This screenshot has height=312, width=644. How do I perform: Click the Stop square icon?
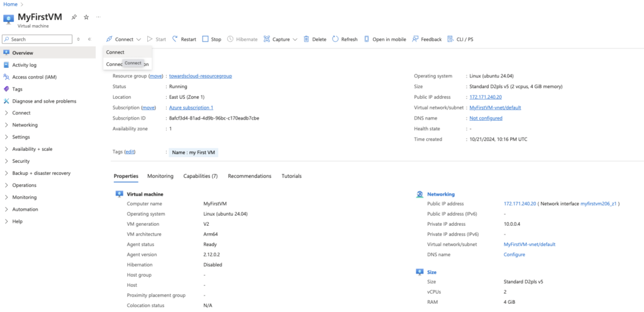[x=206, y=39]
